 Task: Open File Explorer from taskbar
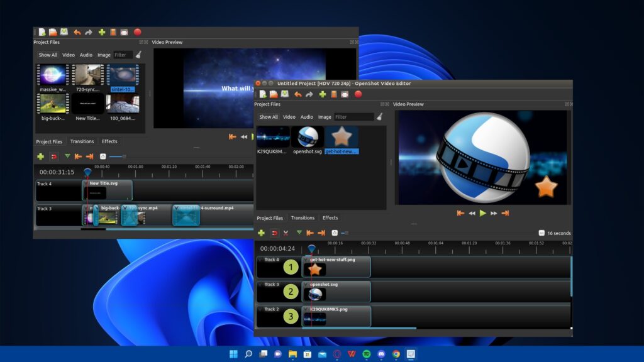coord(292,354)
